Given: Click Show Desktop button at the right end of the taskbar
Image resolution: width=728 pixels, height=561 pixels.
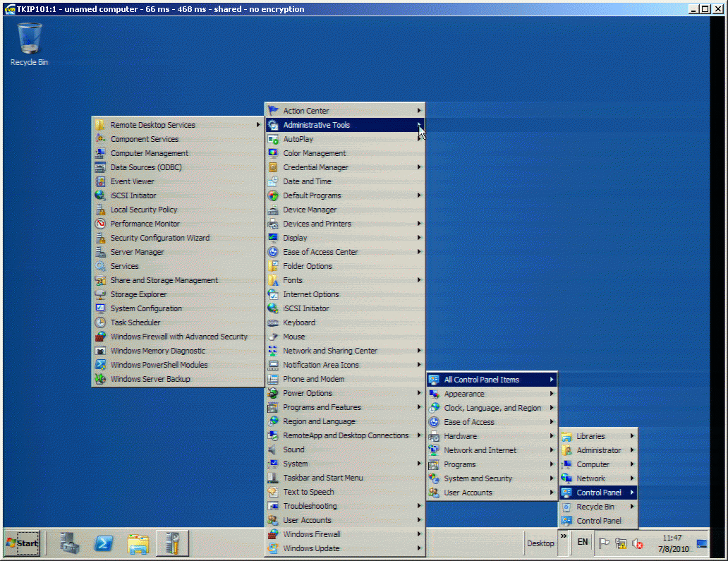Looking at the screenshot, I should 701,543.
